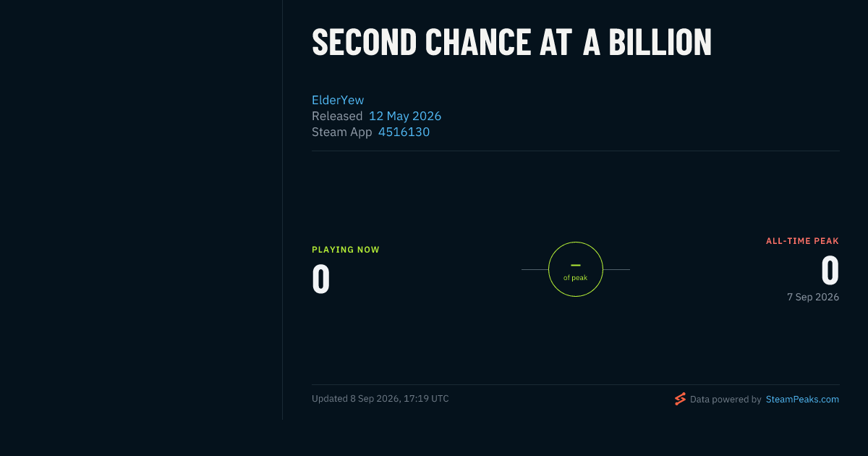Click the Released label
Image resolution: width=868 pixels, height=456 pixels.
pos(337,116)
